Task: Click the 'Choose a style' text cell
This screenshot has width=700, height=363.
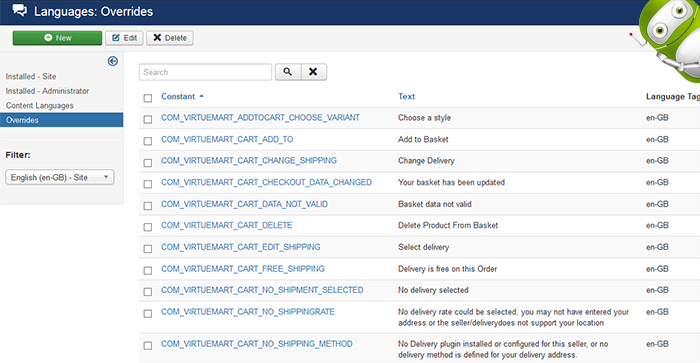Action: click(x=425, y=117)
